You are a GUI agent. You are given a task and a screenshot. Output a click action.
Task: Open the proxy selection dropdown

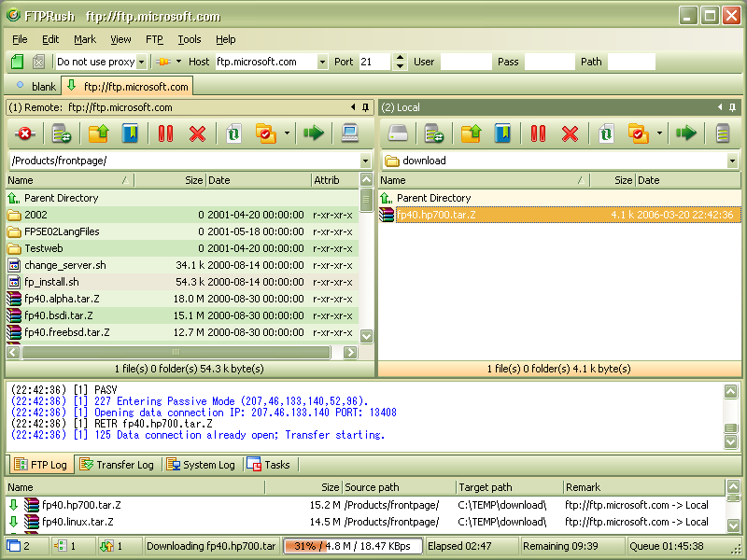click(142, 63)
